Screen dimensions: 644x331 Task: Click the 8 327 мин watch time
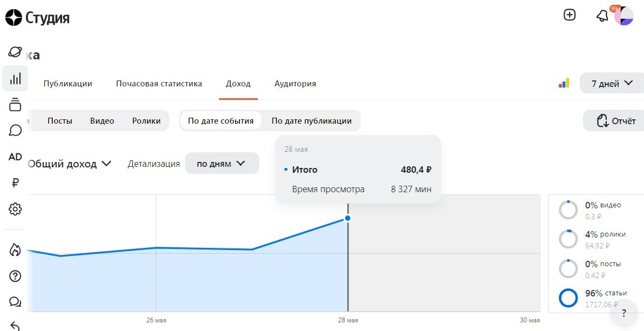pos(411,190)
